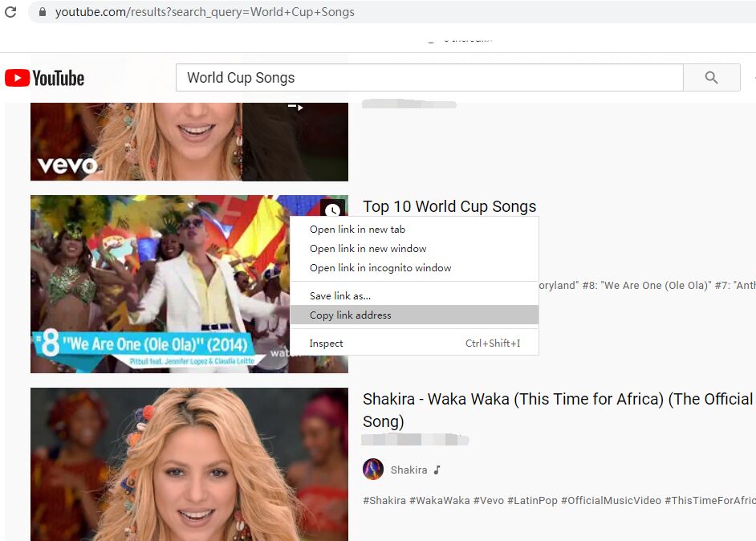Open the 'Top 10 World Cup Songs' title
This screenshot has height=541, width=756.
(449, 206)
